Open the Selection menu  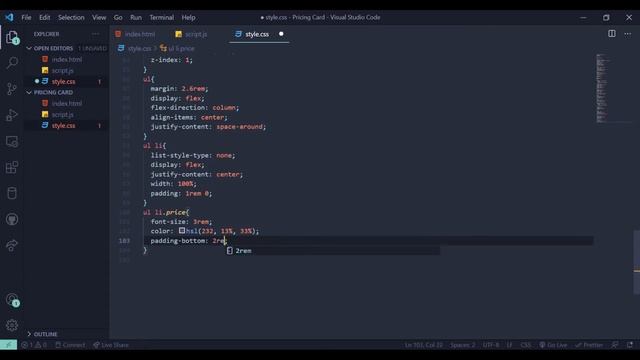tap(71, 18)
